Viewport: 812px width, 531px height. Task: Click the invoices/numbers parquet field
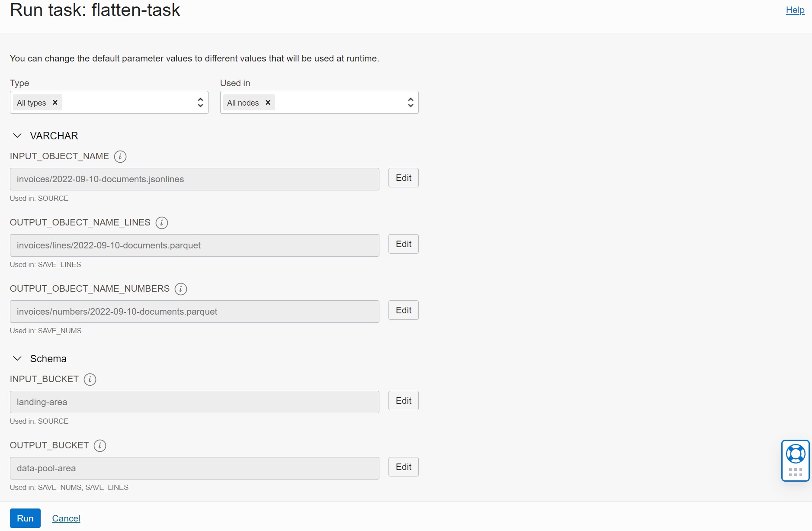(x=195, y=312)
